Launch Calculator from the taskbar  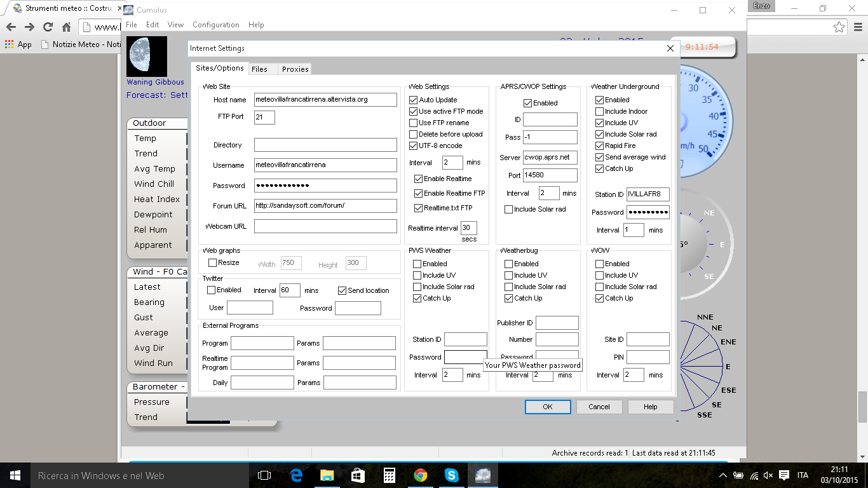coord(390,475)
